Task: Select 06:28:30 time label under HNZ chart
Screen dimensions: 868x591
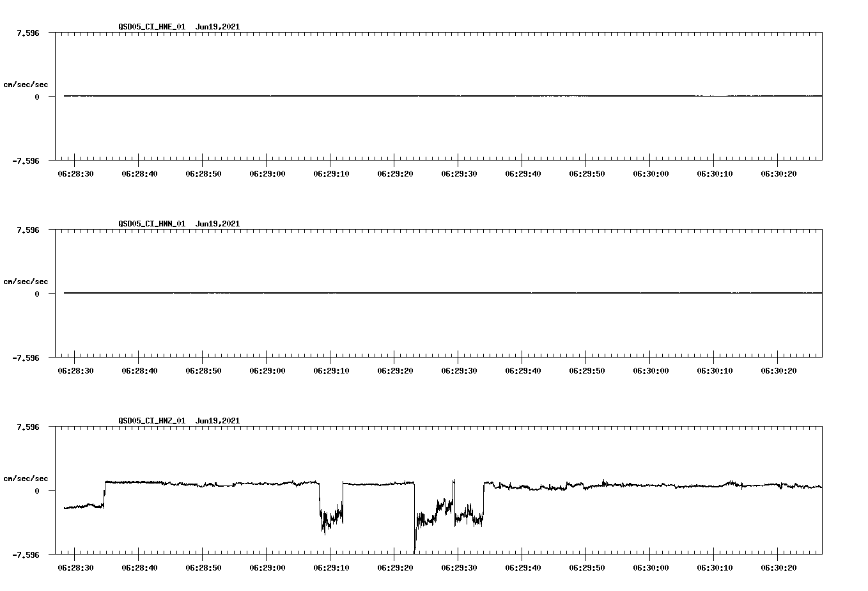Action: 75,568
